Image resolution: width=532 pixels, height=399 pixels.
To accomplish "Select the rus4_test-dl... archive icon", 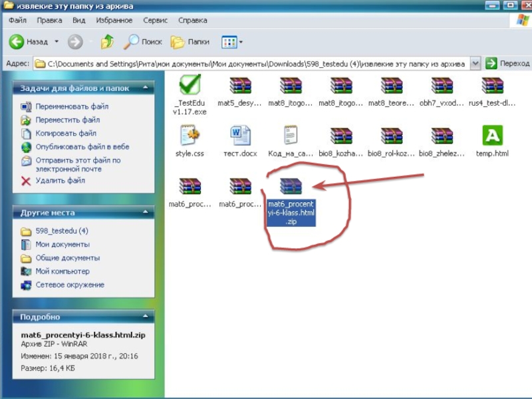I will point(492,86).
